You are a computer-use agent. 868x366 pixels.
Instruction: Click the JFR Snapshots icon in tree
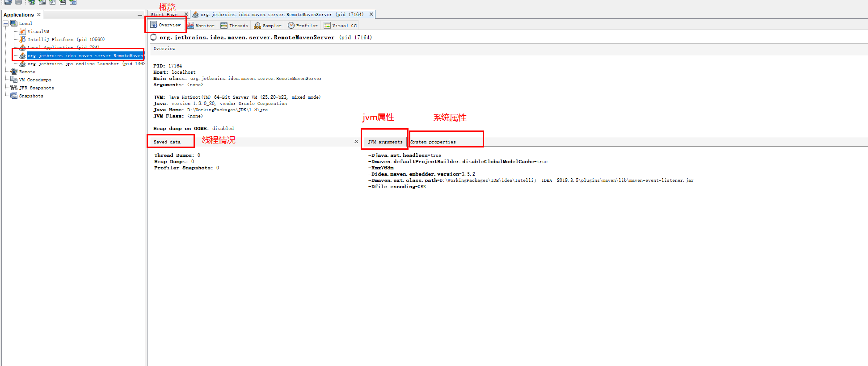(x=14, y=88)
